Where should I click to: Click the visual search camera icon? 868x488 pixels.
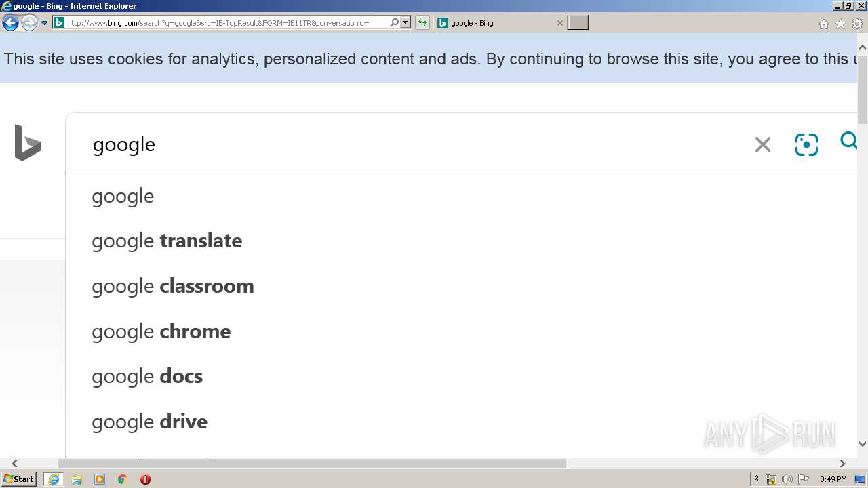(x=806, y=144)
